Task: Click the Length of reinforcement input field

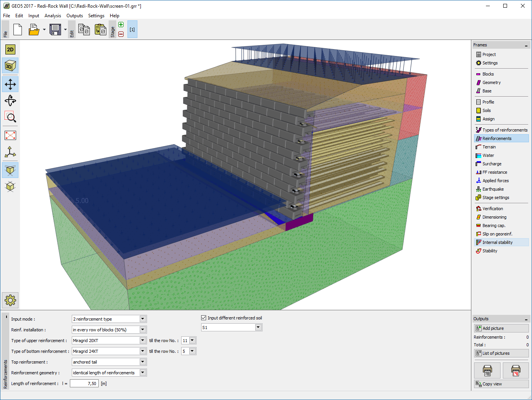Action: point(84,384)
